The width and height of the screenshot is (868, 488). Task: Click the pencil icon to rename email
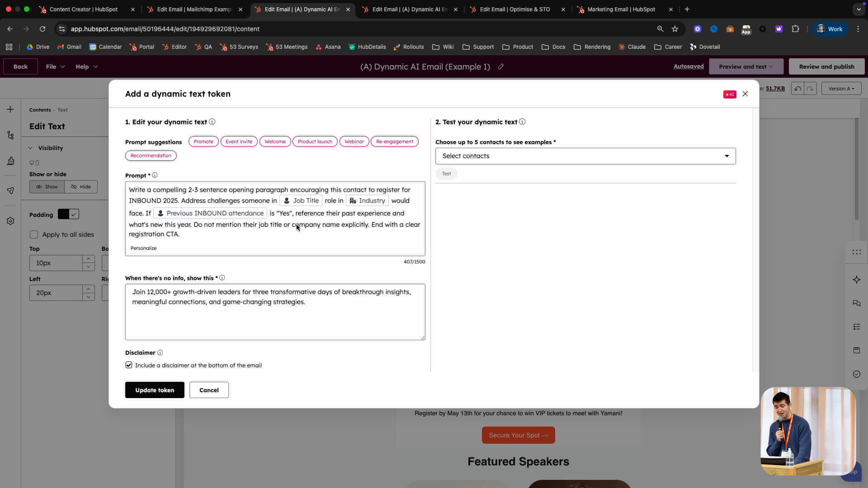tap(500, 66)
